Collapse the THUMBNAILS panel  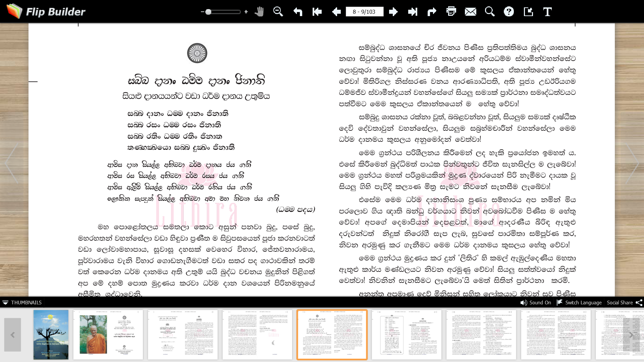point(22,302)
